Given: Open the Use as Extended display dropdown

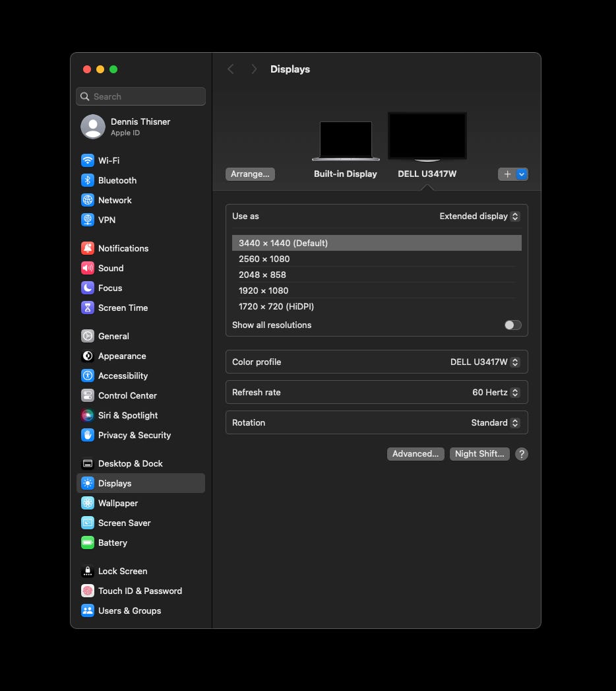Looking at the screenshot, I should [x=479, y=216].
